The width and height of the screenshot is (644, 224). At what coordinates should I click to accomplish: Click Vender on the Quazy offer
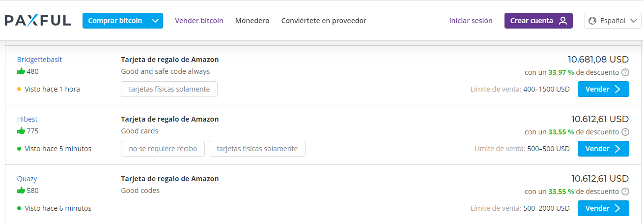tap(603, 208)
